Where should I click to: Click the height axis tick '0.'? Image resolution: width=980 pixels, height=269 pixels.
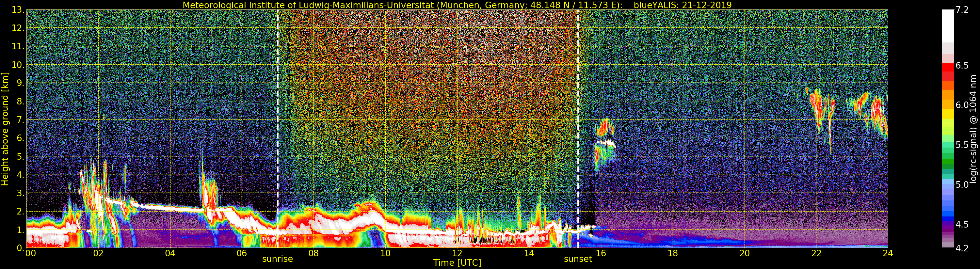coord(20,248)
